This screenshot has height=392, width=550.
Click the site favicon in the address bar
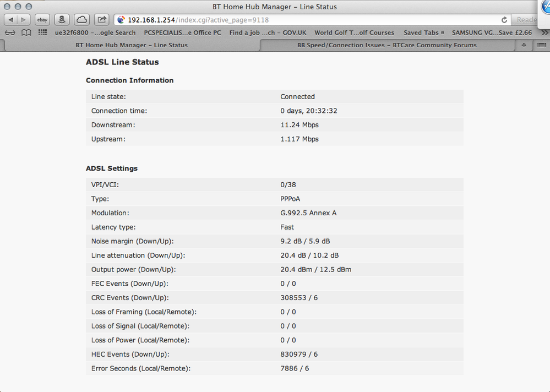121,20
